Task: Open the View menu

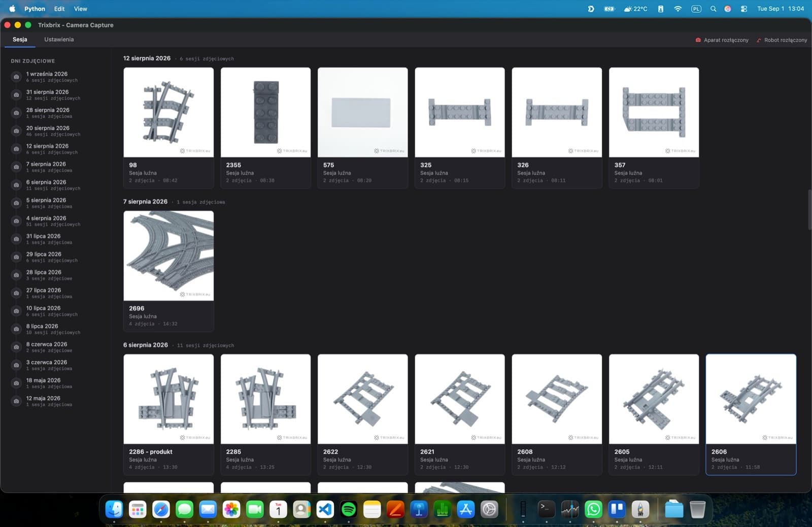Action: click(80, 9)
